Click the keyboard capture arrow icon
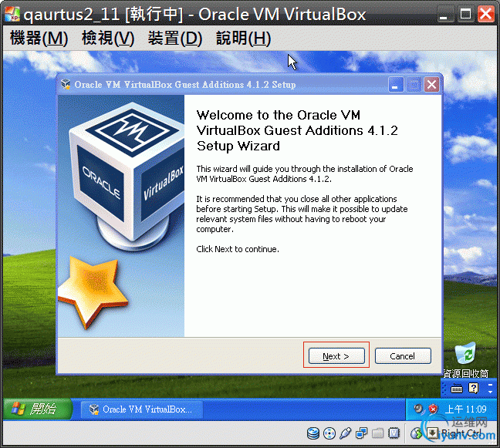 click(x=432, y=433)
